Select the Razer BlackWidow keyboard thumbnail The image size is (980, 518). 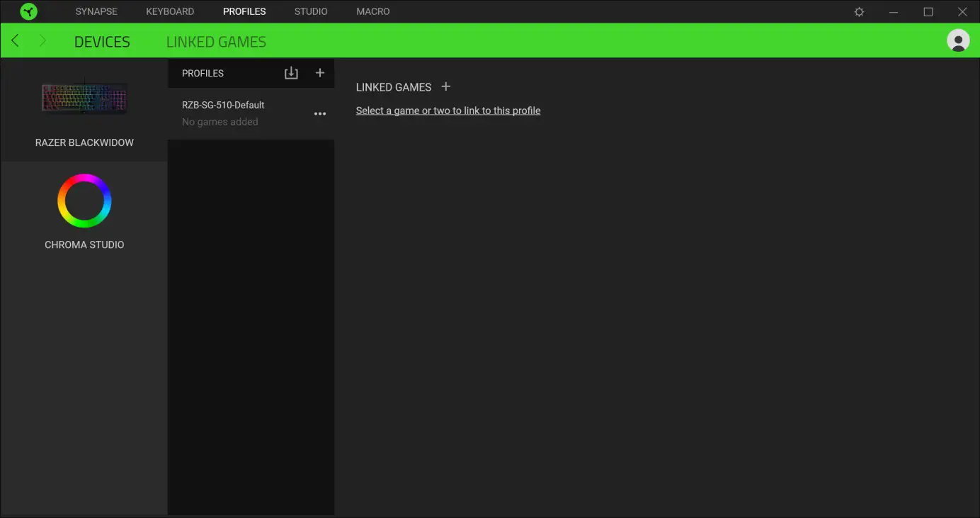pyautogui.click(x=84, y=98)
